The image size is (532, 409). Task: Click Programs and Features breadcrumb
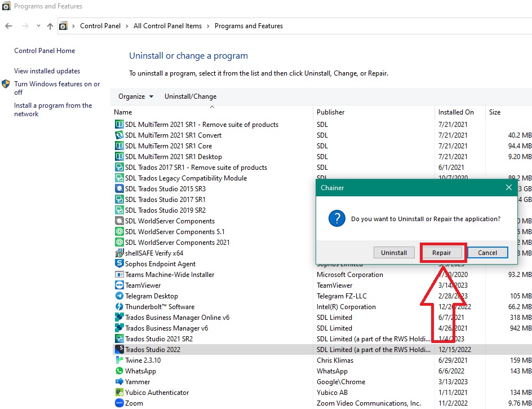pos(249,26)
